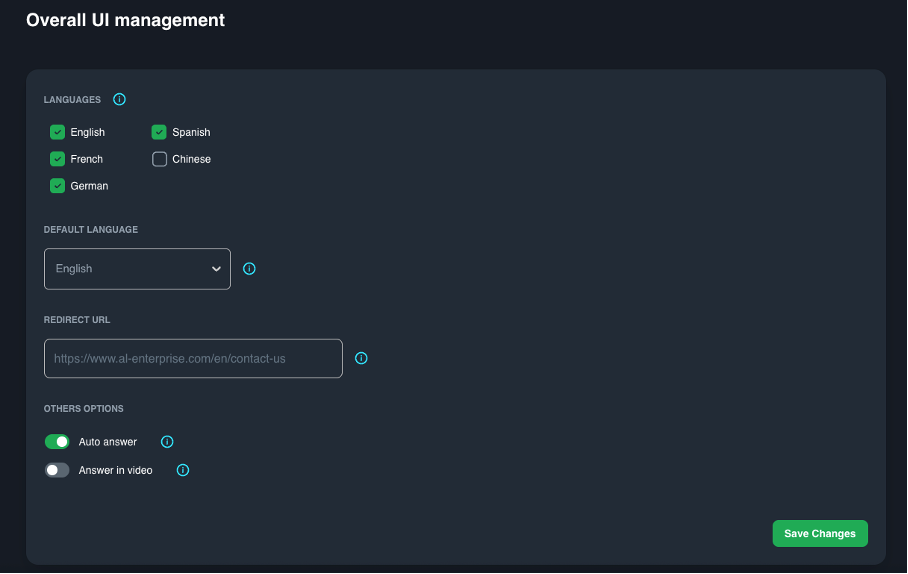Screen dimensions: 908x574
Task: Open the info tooltip for Auto answer
Action: 168,442
